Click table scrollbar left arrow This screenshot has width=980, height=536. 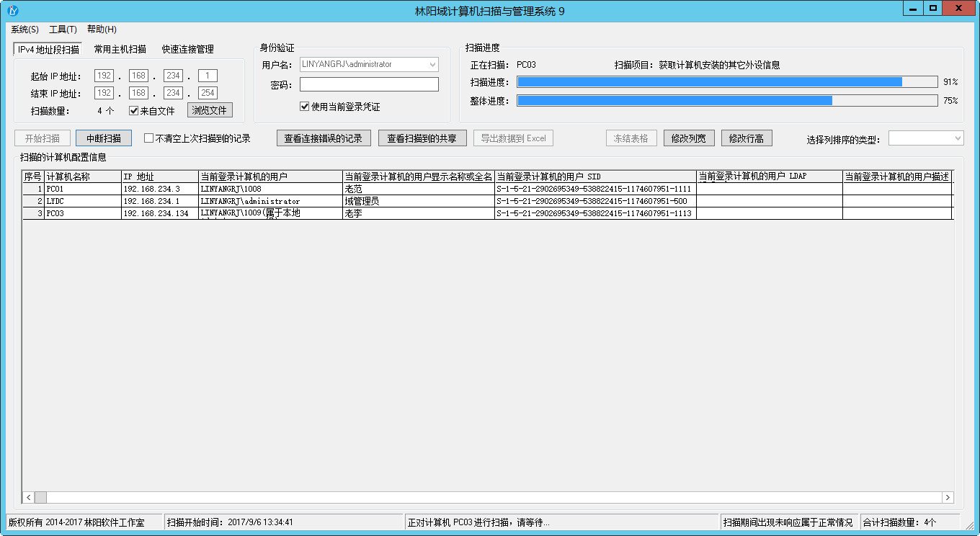pyautogui.click(x=29, y=498)
